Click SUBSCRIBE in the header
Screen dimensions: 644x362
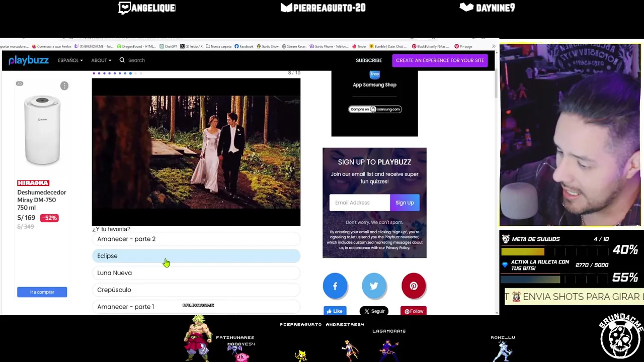point(369,60)
